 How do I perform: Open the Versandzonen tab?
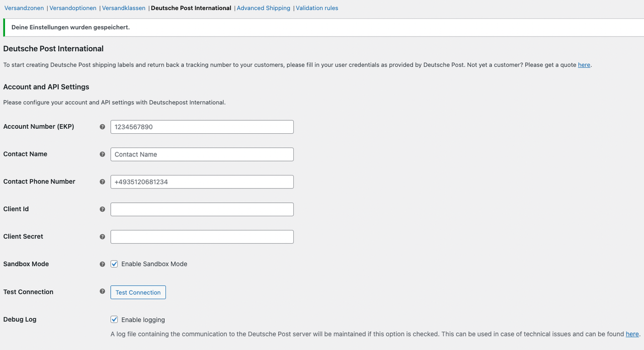(x=24, y=8)
